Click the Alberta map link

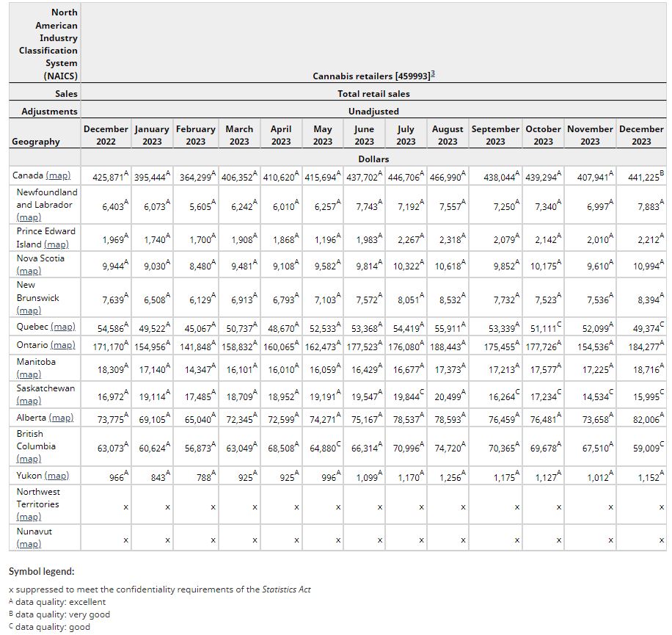[61, 418]
